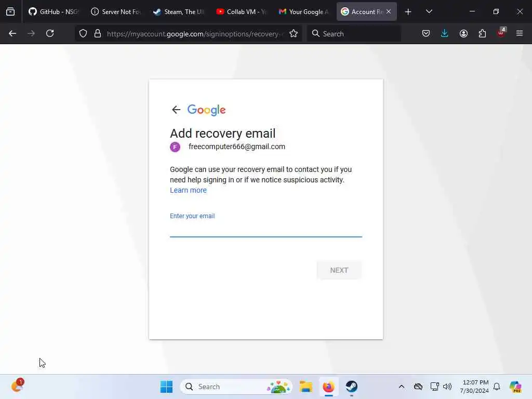Open the Extensions menu
Image resolution: width=532 pixels, height=399 pixels.
click(482, 33)
